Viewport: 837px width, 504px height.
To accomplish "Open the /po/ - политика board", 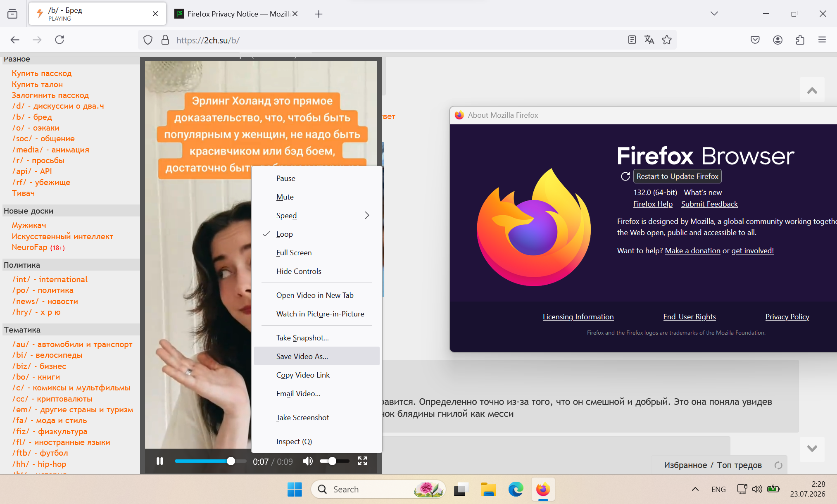I will tap(43, 290).
